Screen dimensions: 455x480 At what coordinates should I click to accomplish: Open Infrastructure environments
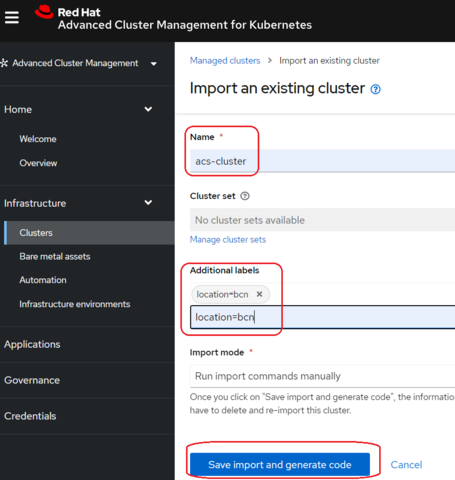[x=75, y=304]
